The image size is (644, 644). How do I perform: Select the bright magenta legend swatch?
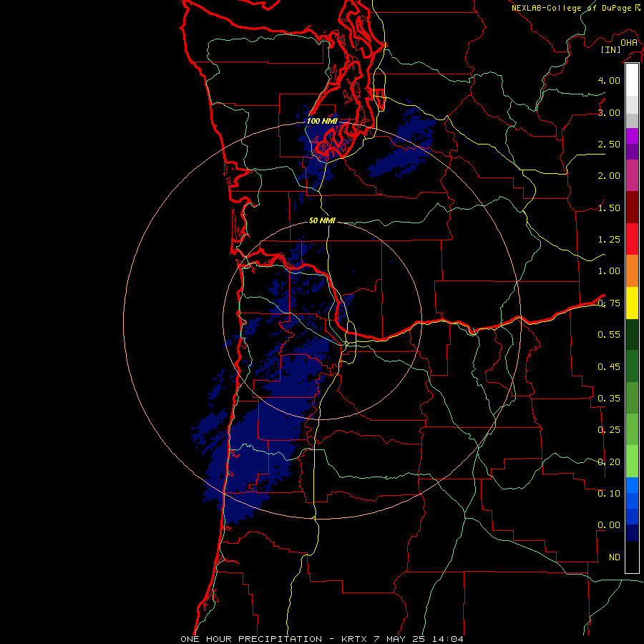(632, 136)
